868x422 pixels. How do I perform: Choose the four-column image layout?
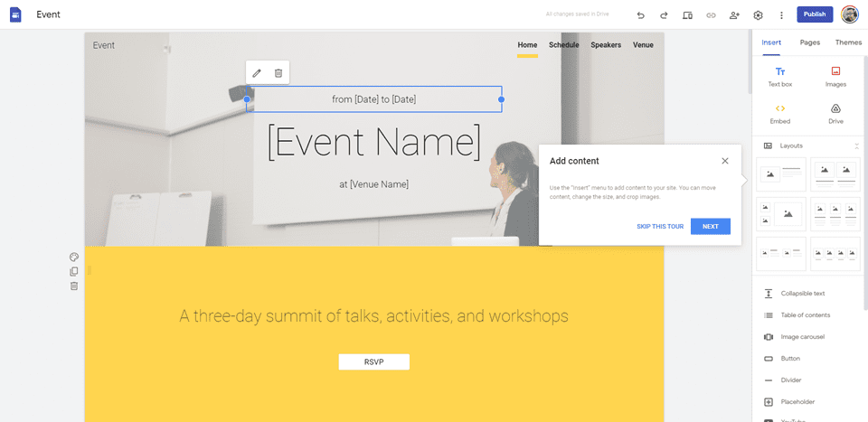pos(835,254)
